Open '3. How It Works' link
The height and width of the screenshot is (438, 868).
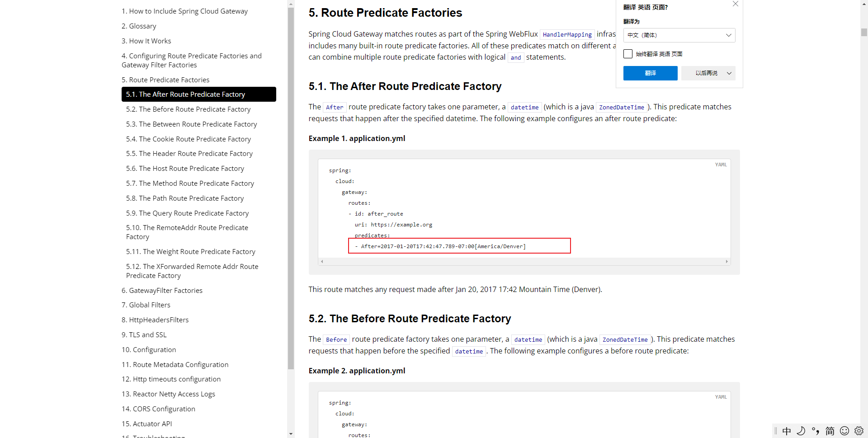click(146, 41)
